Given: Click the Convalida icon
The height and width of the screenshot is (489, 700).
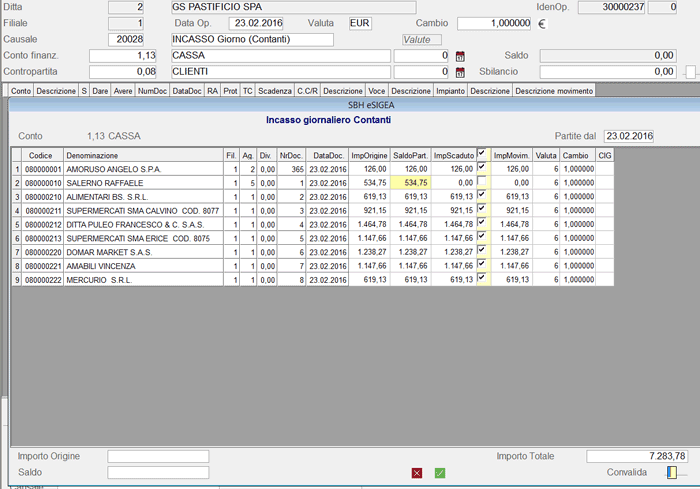Looking at the screenshot, I should tap(672, 472).
